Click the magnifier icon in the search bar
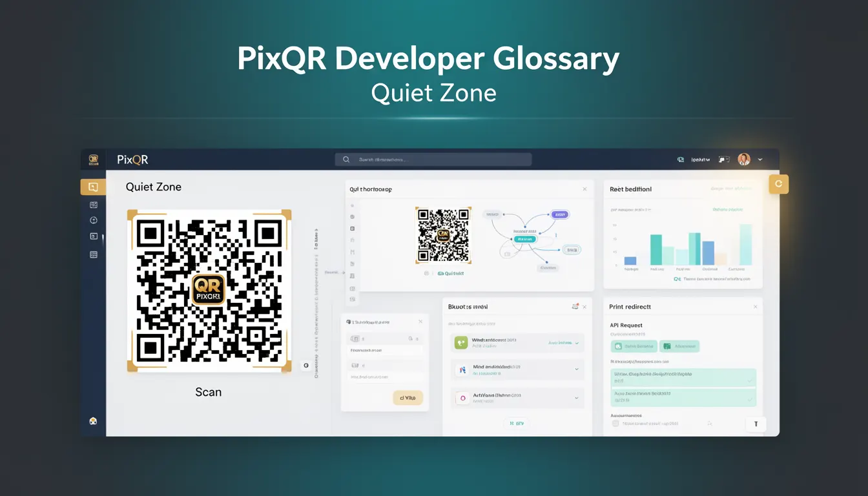The height and width of the screenshot is (496, 868). tap(346, 160)
